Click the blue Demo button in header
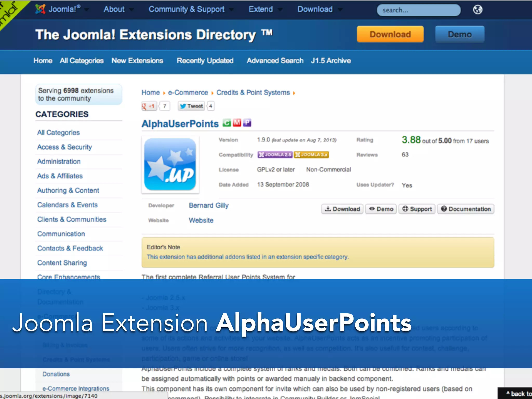532x399 pixels. coord(460,34)
